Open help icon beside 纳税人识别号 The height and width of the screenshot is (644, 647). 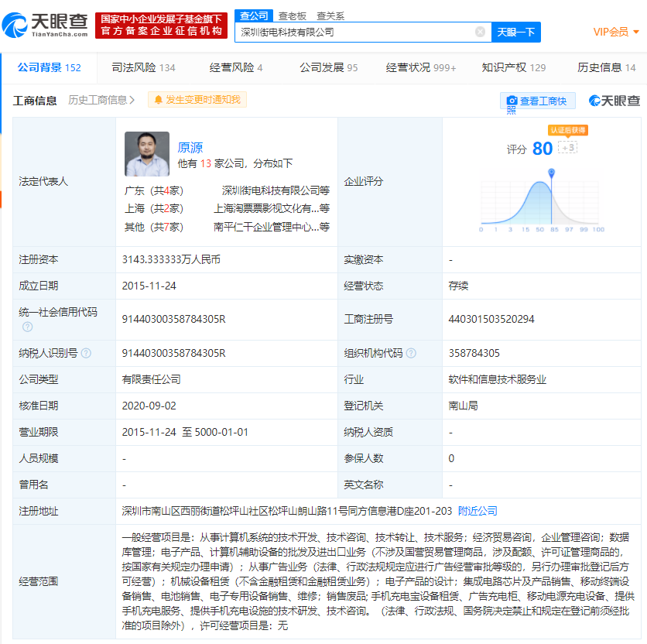pos(86,354)
